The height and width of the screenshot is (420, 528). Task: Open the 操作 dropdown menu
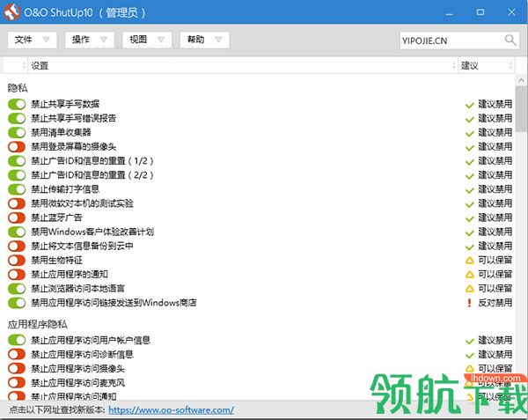click(x=90, y=40)
